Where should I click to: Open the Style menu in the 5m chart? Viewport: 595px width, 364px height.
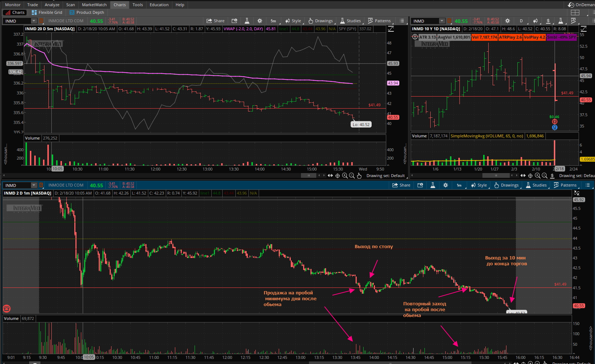[293, 21]
